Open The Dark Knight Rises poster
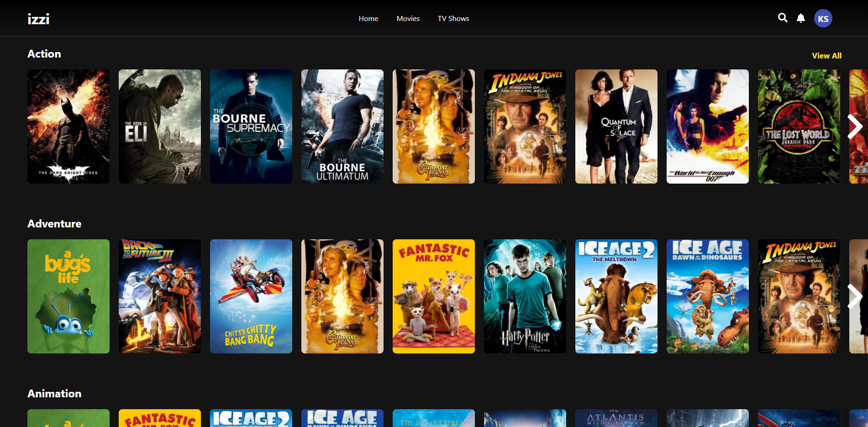The height and width of the screenshot is (427, 868). (x=68, y=127)
